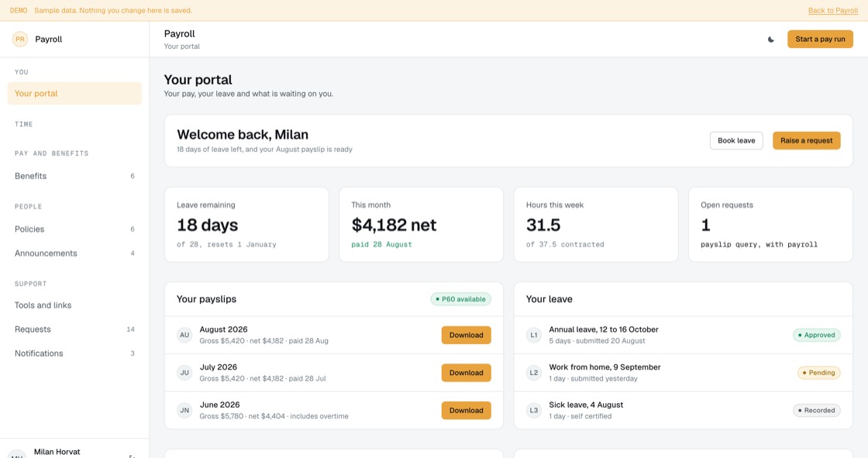
Task: Click 'Sick leave, 4 August' entry
Action: 586,405
